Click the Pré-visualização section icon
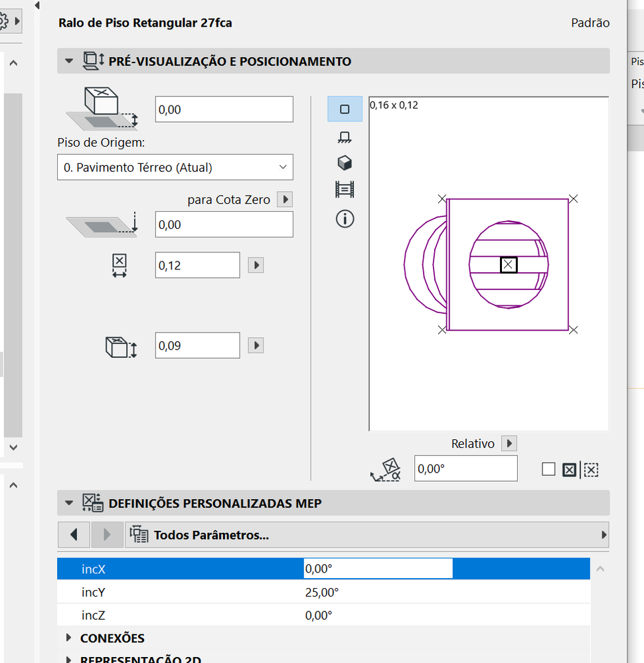Screen dimensions: 644x663 tap(94, 61)
